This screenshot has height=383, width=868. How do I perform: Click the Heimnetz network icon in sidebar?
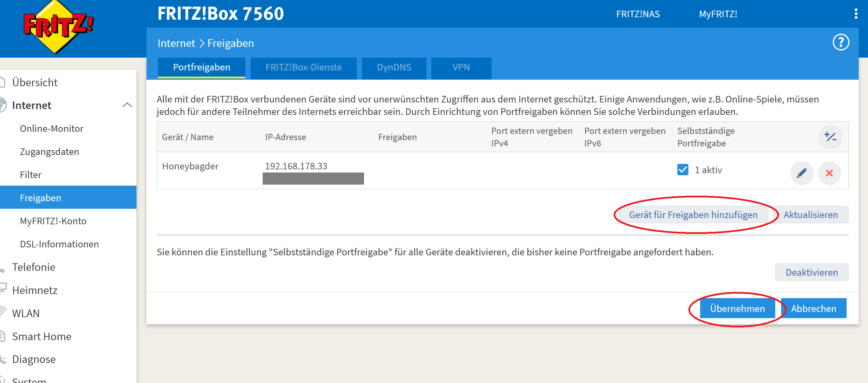point(3,289)
